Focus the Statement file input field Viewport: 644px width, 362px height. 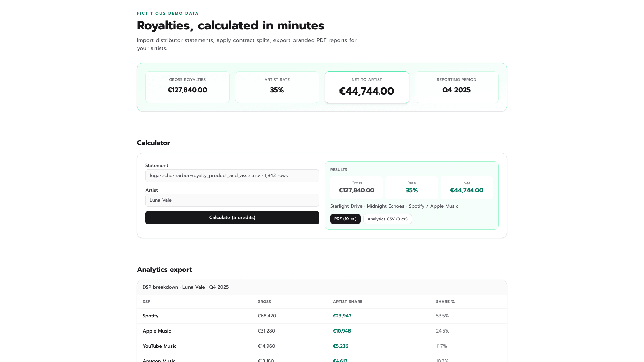(232, 176)
